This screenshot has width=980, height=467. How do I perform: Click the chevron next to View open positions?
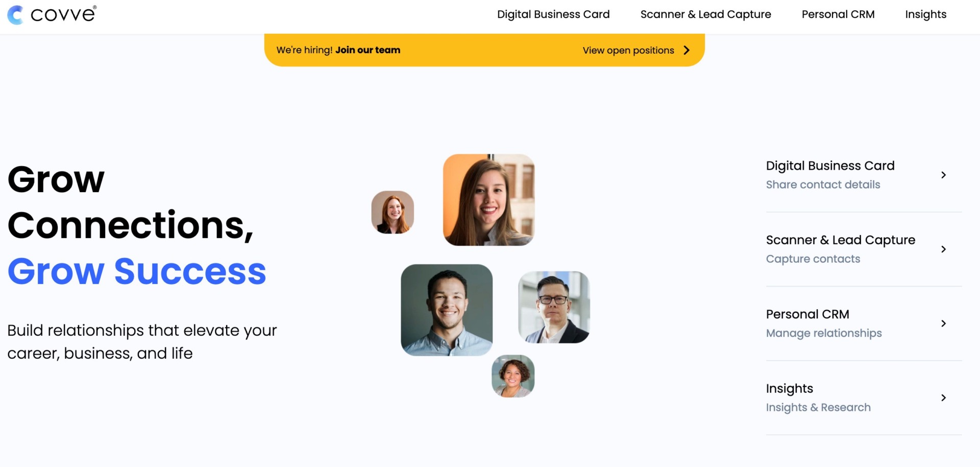coord(687,50)
